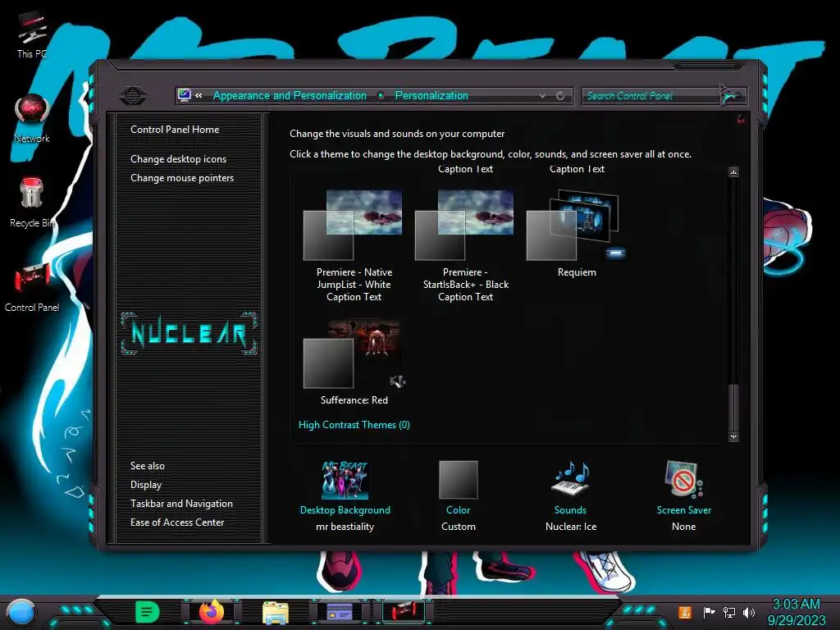Refresh the Personalization page

(560, 95)
